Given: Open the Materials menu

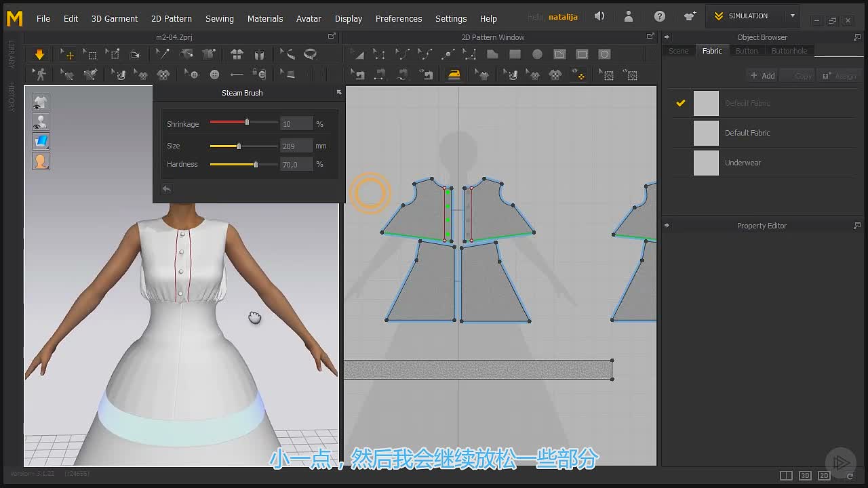Looking at the screenshot, I should point(265,18).
